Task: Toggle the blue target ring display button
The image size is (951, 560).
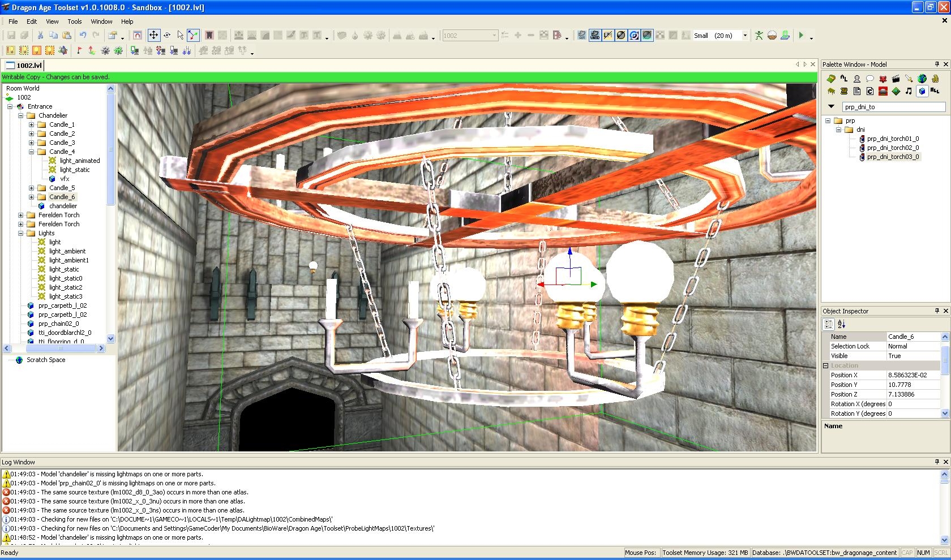Action: 634,35
